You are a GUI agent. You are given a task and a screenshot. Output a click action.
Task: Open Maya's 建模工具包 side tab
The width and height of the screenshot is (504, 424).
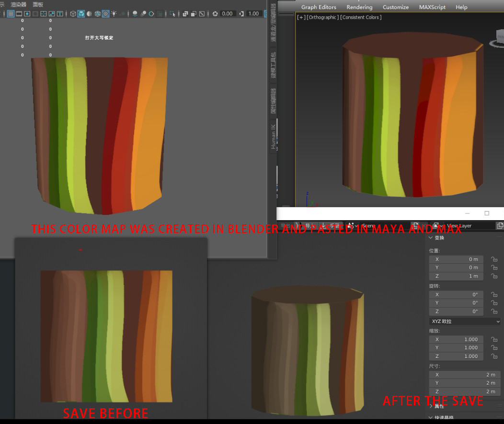coord(273,65)
